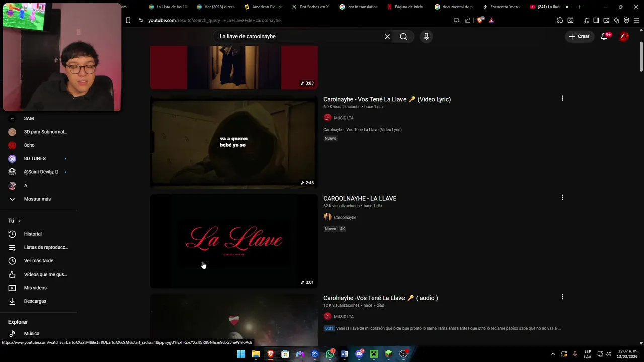This screenshot has height=362, width=644.
Task: Click the share page icon in address bar
Action: point(468,20)
